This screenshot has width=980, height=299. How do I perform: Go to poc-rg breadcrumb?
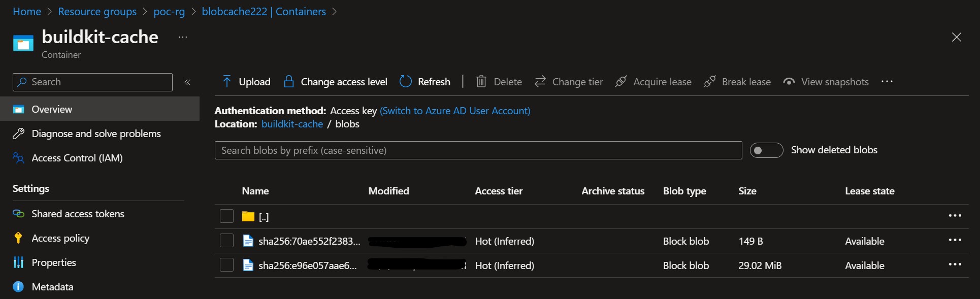tap(169, 12)
